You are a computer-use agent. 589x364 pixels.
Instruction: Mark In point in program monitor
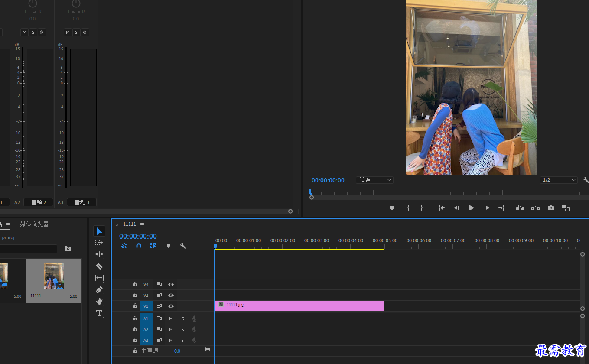tap(408, 208)
